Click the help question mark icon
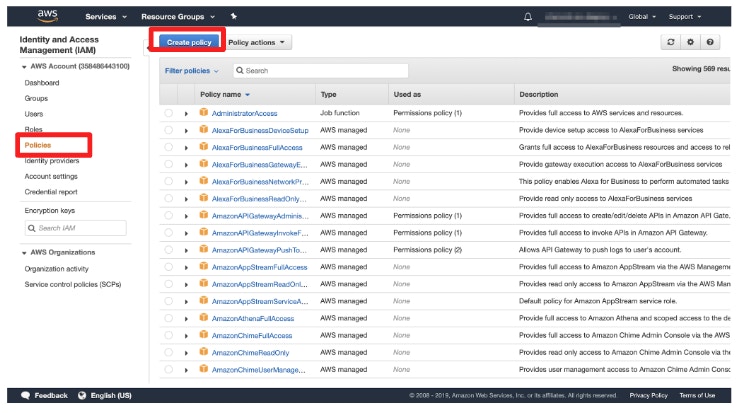 [710, 43]
